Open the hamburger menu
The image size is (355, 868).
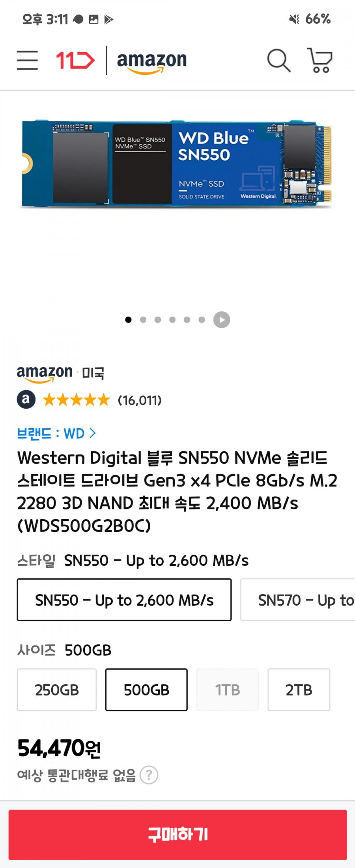27,60
